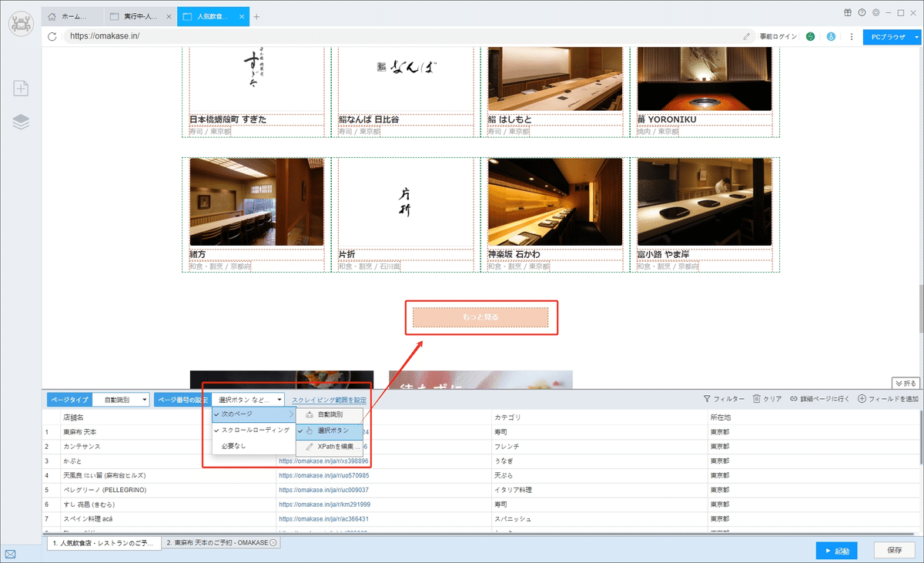Click the blue circular icon in browser toolbar
This screenshot has height=563, width=924.
pyautogui.click(x=831, y=36)
